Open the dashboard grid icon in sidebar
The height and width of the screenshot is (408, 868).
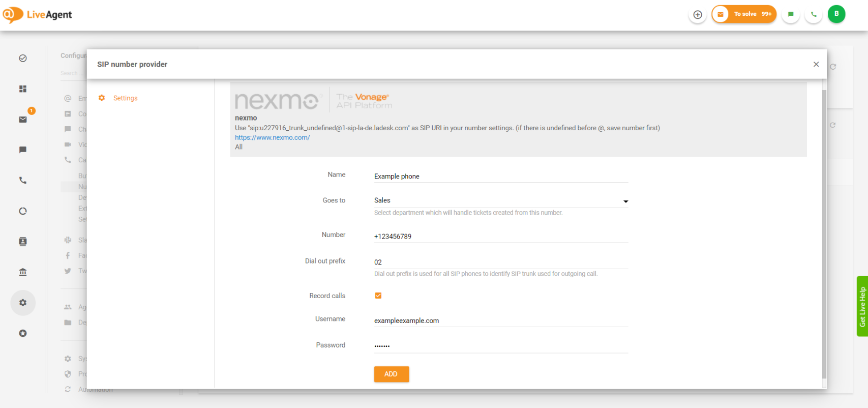[x=23, y=89]
